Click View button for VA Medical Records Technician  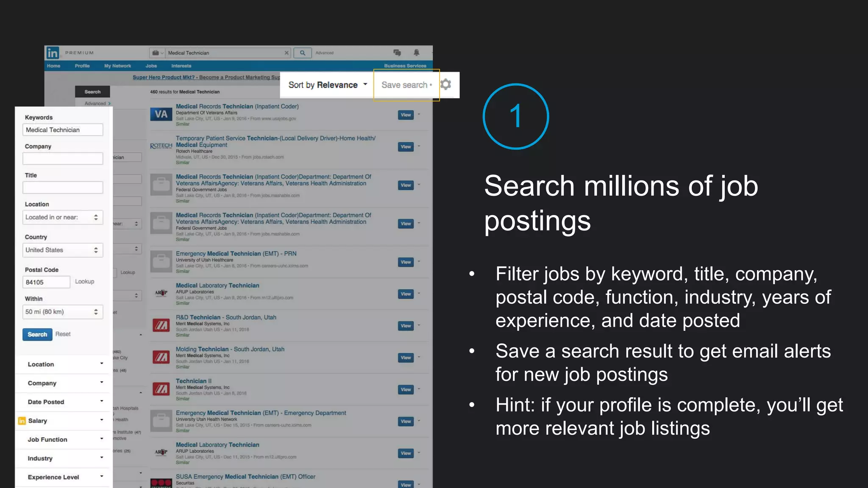(x=406, y=115)
